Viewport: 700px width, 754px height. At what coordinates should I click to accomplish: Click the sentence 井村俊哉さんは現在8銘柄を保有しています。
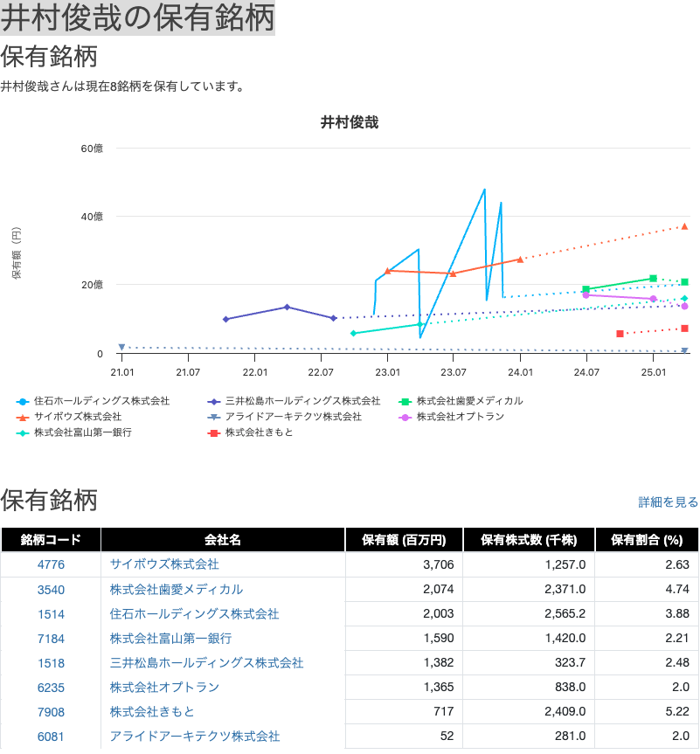(123, 86)
